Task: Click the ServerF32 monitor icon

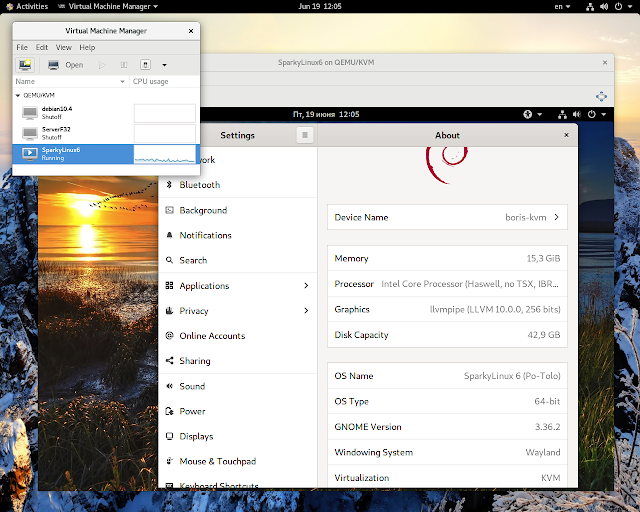Action: 30,133
